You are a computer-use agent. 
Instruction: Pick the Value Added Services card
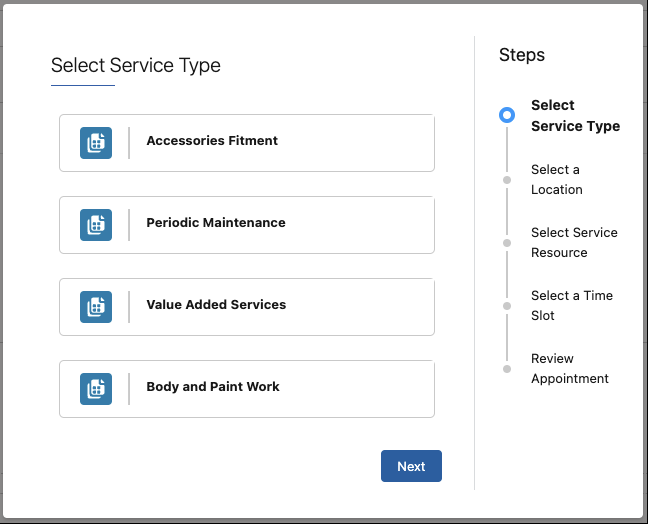[247, 307]
